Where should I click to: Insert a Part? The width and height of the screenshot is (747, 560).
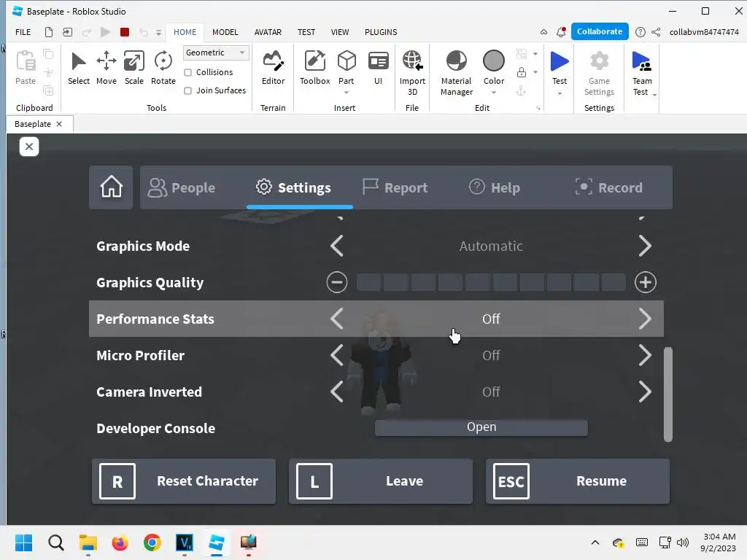pyautogui.click(x=347, y=68)
